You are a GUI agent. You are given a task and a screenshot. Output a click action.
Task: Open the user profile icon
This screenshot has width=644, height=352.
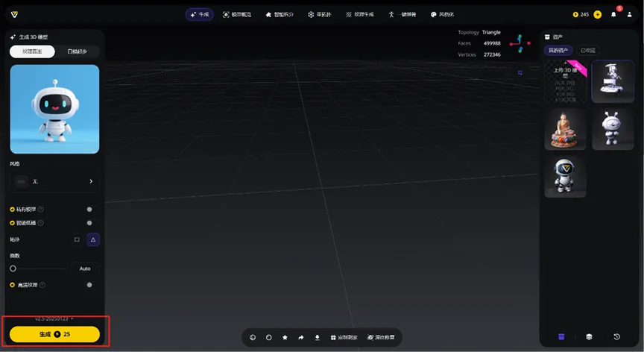(630, 14)
